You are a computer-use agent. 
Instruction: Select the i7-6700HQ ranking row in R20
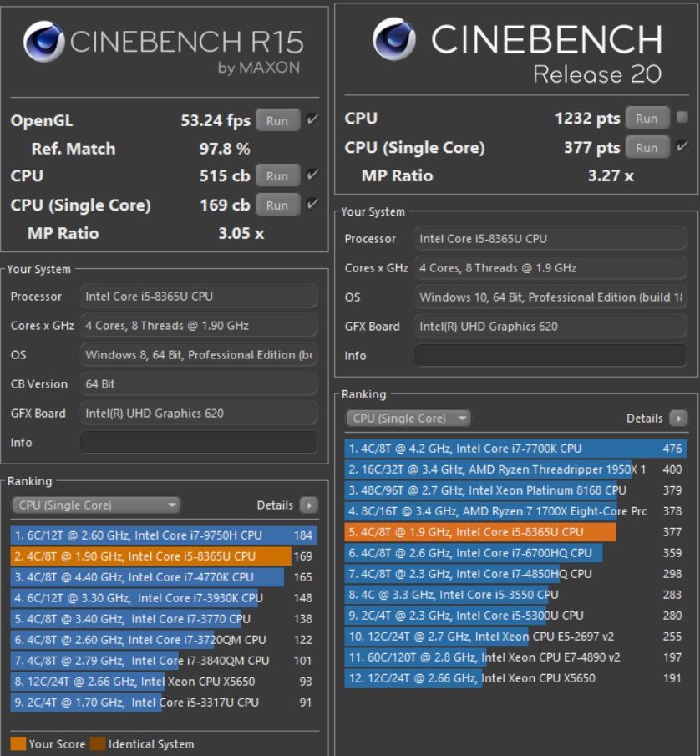pyautogui.click(x=515, y=553)
